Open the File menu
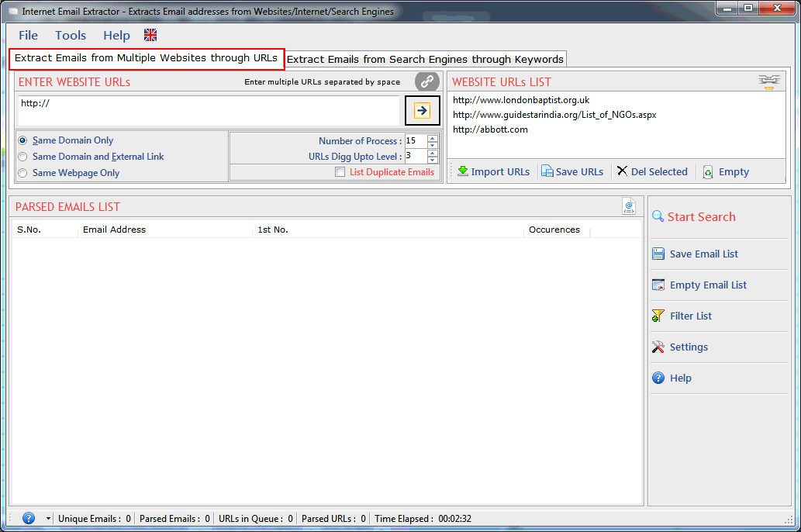Image resolution: width=801 pixels, height=532 pixels. 28,35
